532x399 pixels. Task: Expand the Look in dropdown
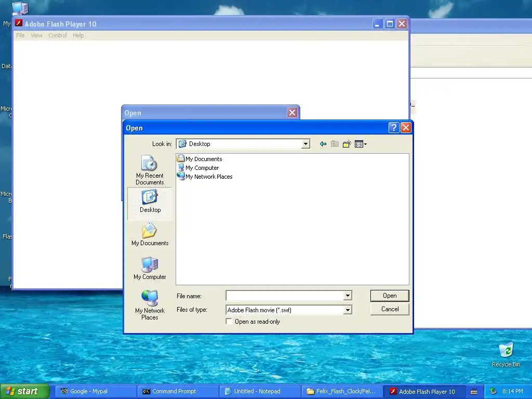coord(305,144)
